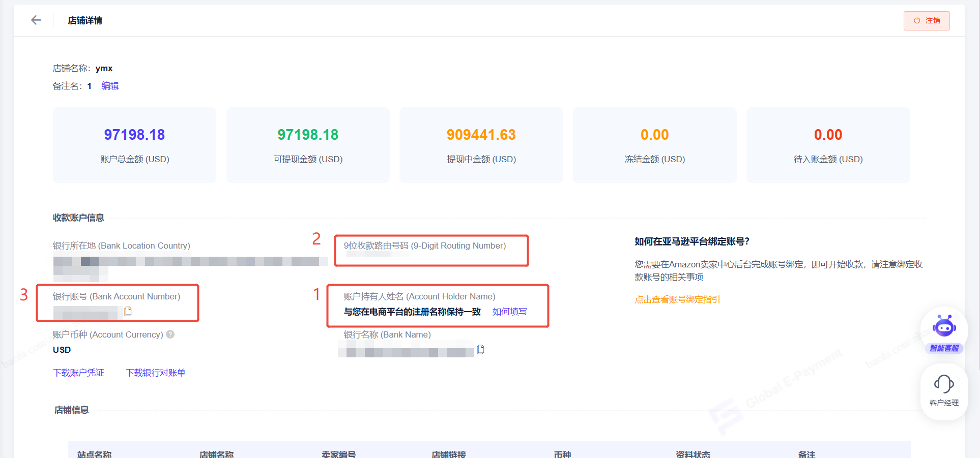Download account certificate via 下载账户凭证
Image resolution: width=980 pixels, height=458 pixels.
tap(79, 373)
